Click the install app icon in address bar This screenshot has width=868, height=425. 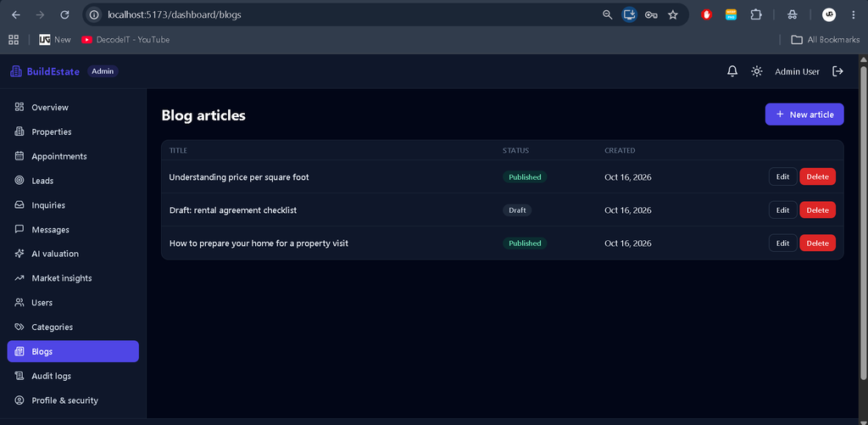coord(629,15)
